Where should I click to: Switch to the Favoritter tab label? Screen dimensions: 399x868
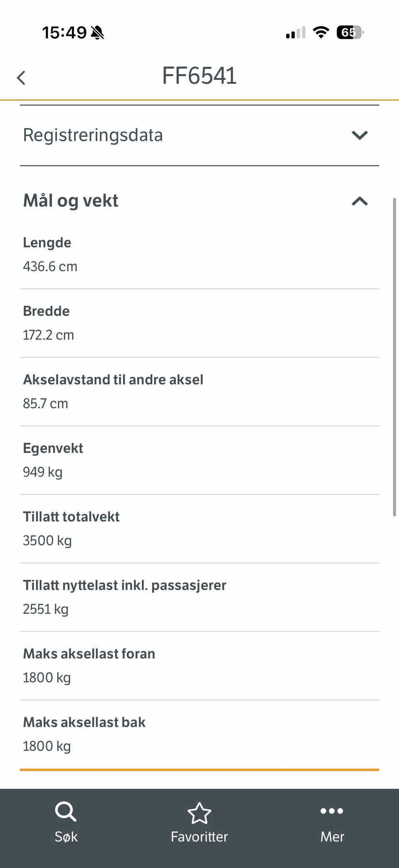click(199, 837)
